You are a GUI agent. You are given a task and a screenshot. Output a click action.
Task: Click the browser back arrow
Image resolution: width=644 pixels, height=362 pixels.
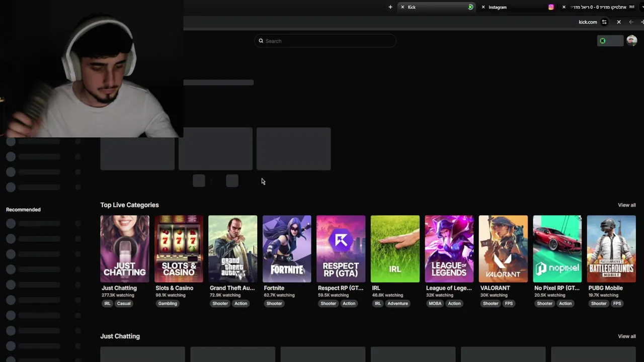point(631,22)
